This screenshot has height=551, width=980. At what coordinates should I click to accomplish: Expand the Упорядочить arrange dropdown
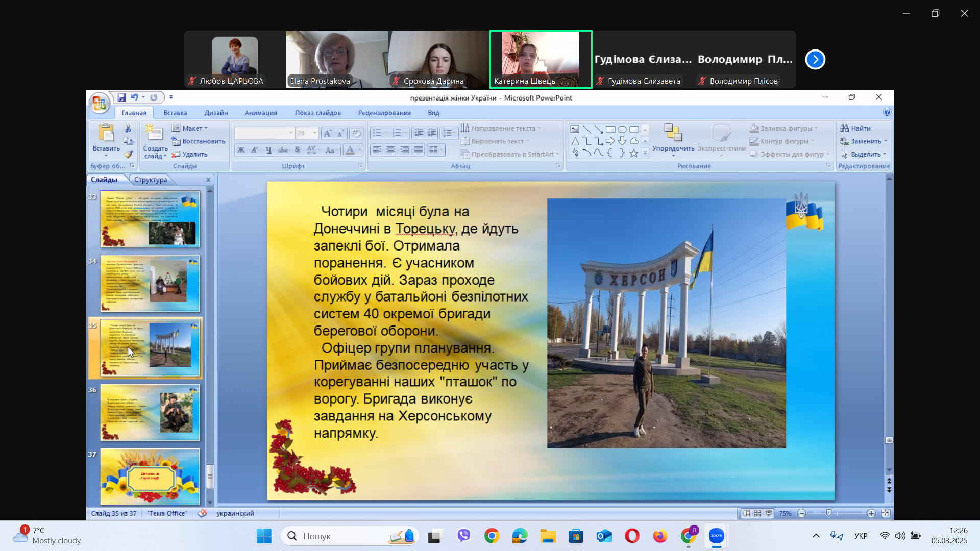[x=673, y=152]
